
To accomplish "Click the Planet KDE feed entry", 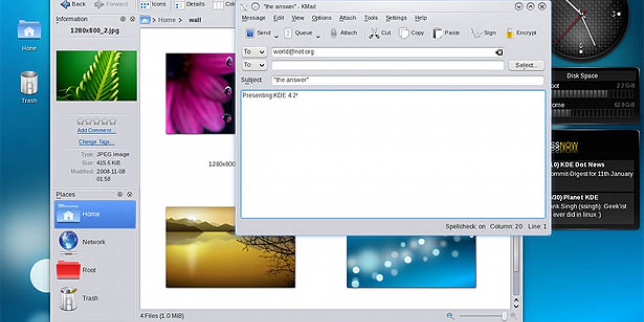I will [593, 206].
